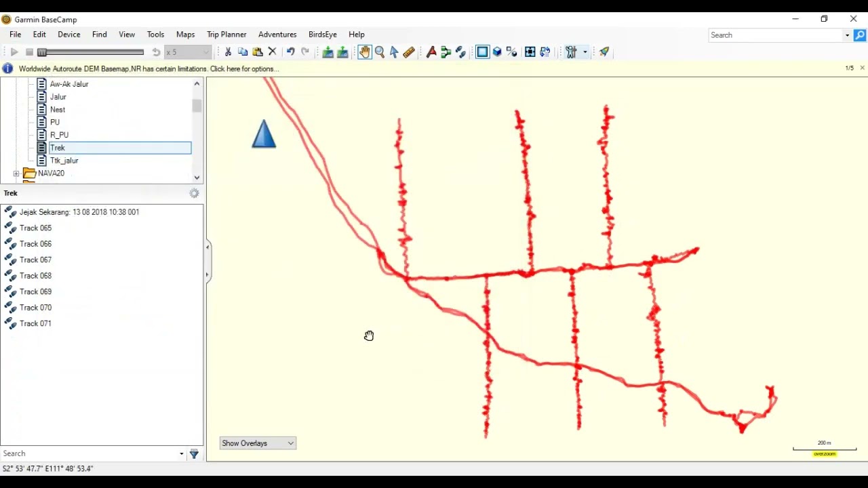
Task: Open the Device menu
Action: [x=69, y=35]
